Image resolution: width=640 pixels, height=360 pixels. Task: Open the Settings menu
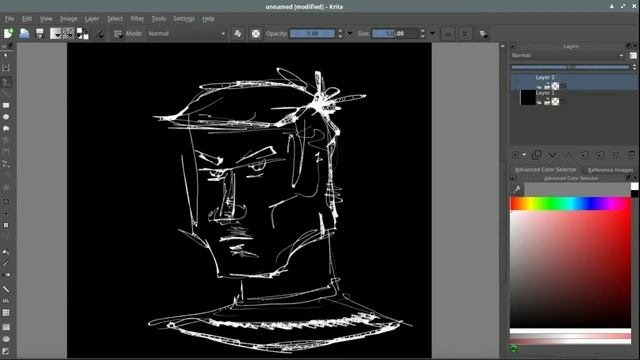pos(184,19)
